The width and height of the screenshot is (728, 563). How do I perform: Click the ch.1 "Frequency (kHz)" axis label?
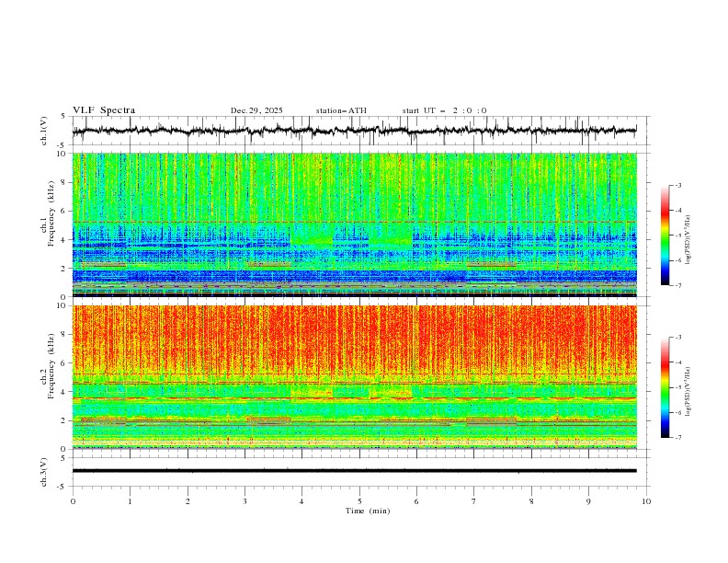[51, 213]
